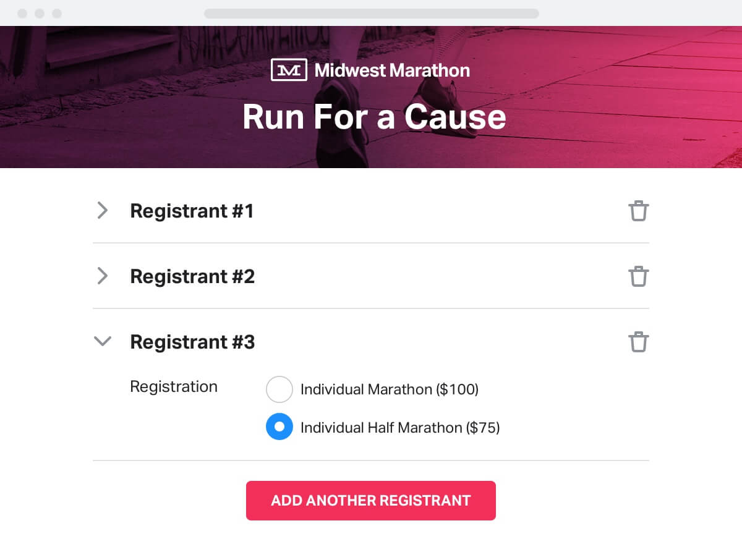Click the Run For a Cause heading
The image size is (742, 560).
click(371, 116)
